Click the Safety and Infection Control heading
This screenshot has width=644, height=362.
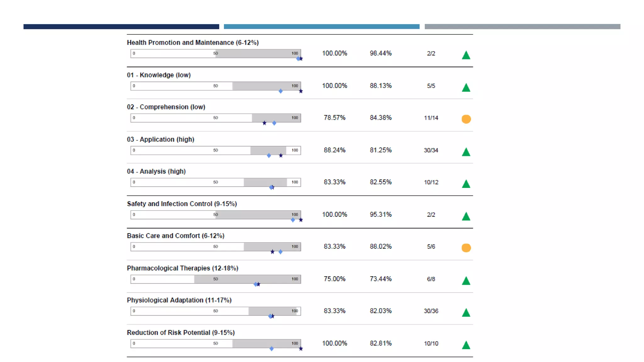(182, 204)
